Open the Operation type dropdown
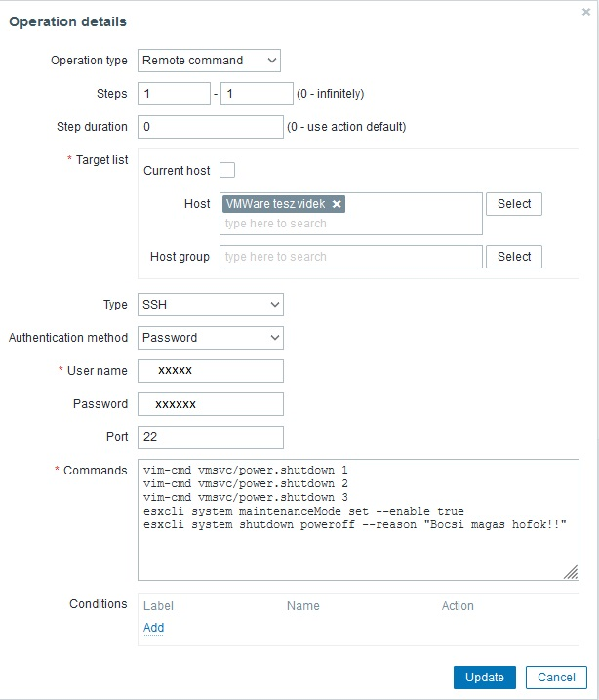This screenshot has width=599, height=700. [x=209, y=61]
